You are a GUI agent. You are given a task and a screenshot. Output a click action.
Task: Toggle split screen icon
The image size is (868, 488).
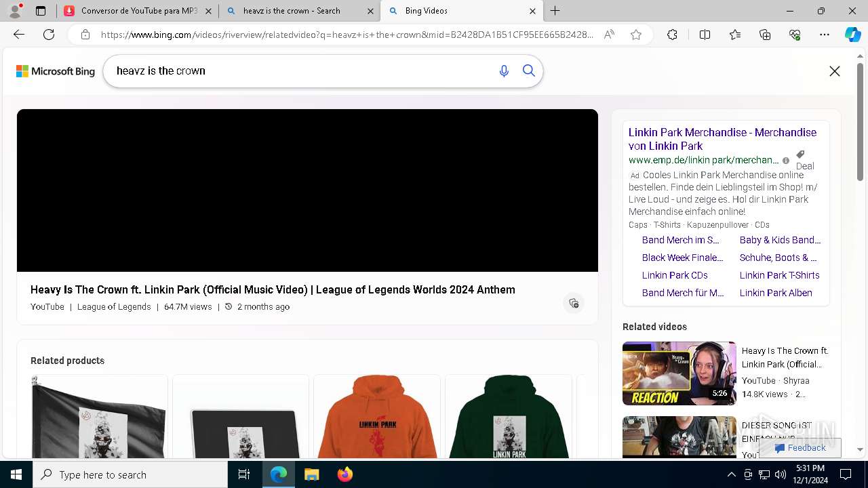click(x=705, y=35)
